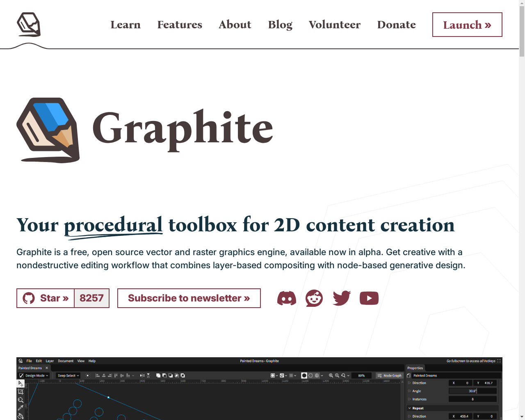Click the select-all-layers icon beside Deep Select
The width and height of the screenshot is (525, 420).
click(88, 375)
